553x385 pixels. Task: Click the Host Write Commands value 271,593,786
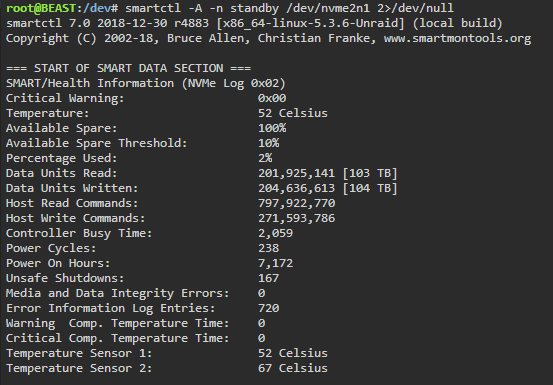[296, 218]
